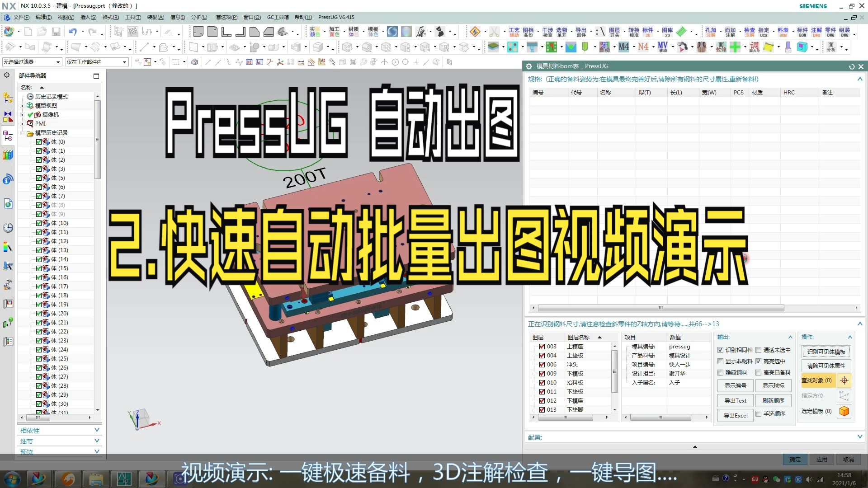Collapse the 输出 section
Image resolution: width=868 pixels, height=488 pixels.
(790, 337)
